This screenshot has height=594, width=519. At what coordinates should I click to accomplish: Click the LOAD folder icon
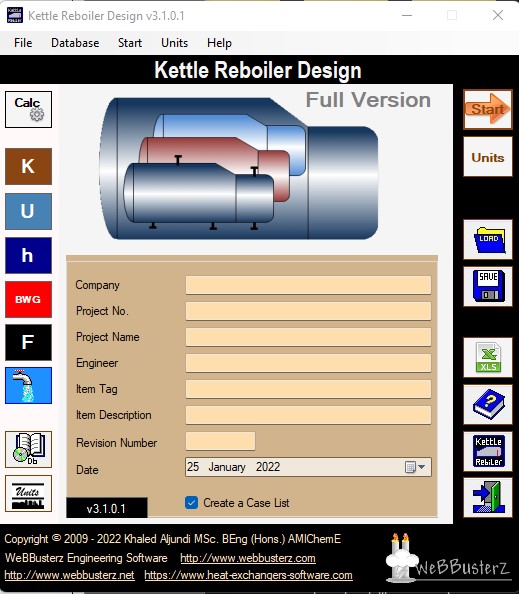tap(488, 239)
